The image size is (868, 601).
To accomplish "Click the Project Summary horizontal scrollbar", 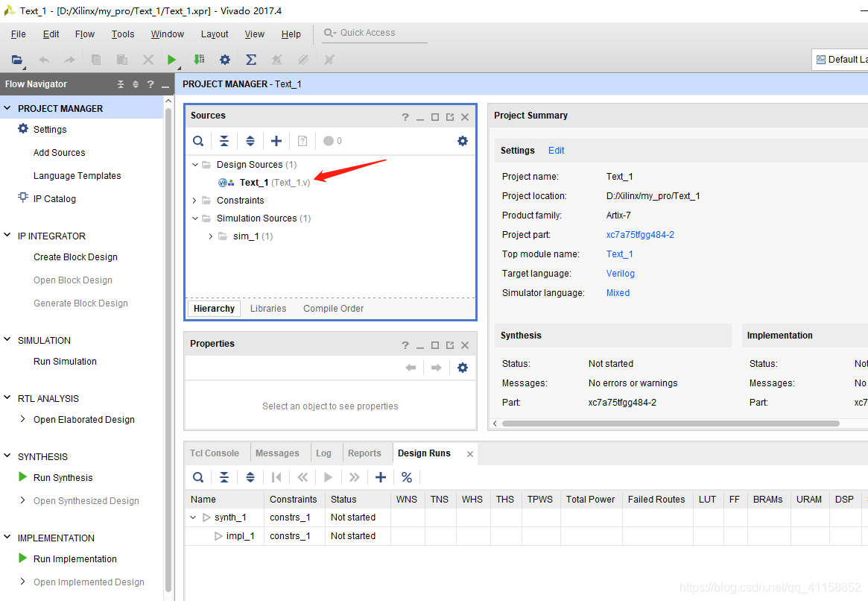I will coord(671,424).
